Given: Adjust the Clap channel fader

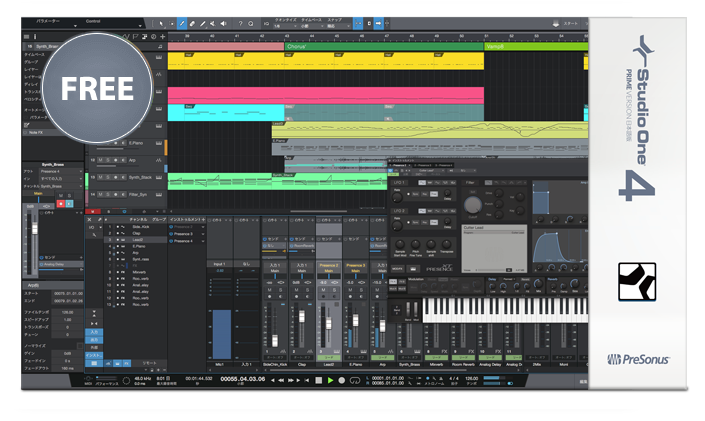Looking at the screenshot, I should [302, 317].
